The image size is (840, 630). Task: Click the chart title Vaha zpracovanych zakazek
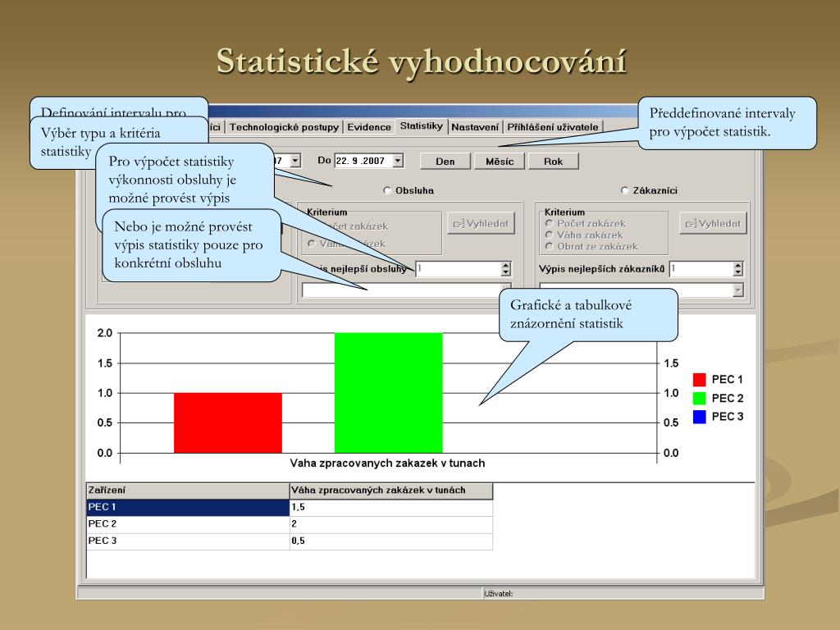pyautogui.click(x=387, y=463)
